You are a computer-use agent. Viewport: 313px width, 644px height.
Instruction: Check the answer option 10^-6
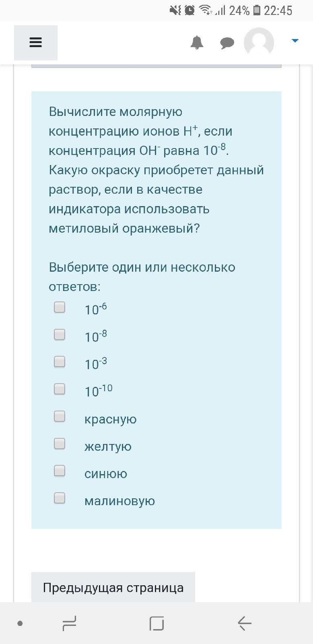click(59, 307)
